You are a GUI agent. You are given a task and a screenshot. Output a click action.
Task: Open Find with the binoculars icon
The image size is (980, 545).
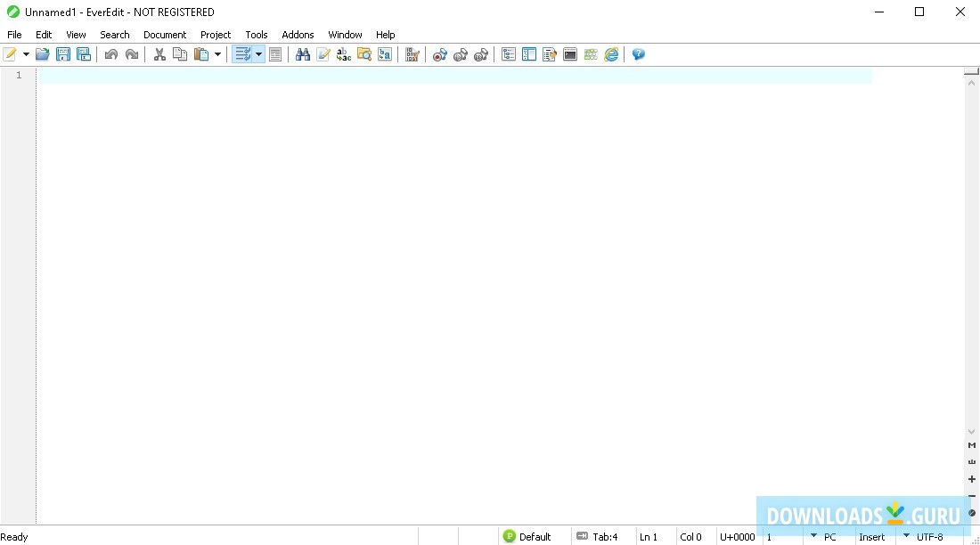point(303,54)
